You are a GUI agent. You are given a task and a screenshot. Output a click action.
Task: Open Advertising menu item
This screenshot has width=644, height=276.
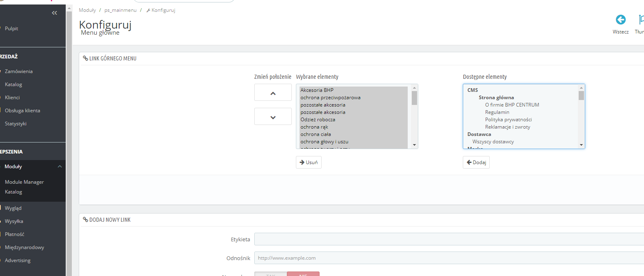point(18,260)
